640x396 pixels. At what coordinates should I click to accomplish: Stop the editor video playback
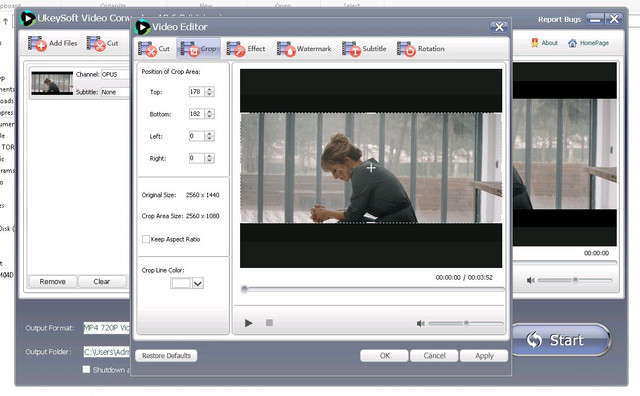coord(269,323)
